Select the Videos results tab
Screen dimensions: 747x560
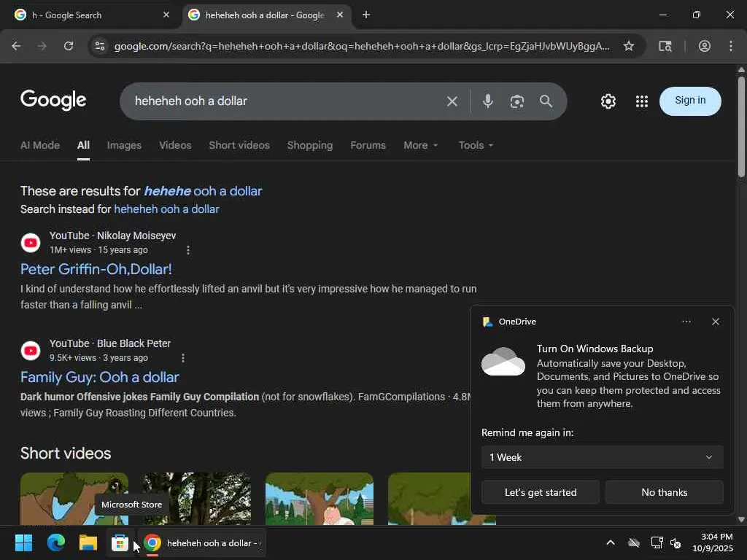click(x=175, y=145)
